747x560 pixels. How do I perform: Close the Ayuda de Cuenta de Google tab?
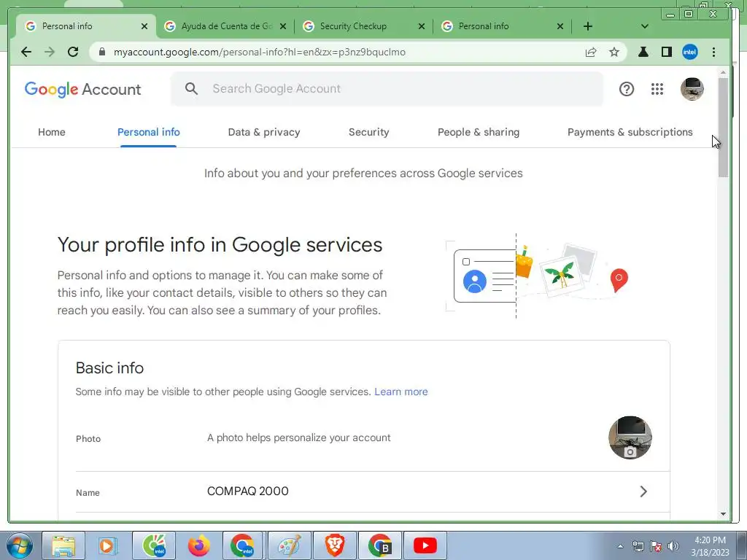(283, 26)
